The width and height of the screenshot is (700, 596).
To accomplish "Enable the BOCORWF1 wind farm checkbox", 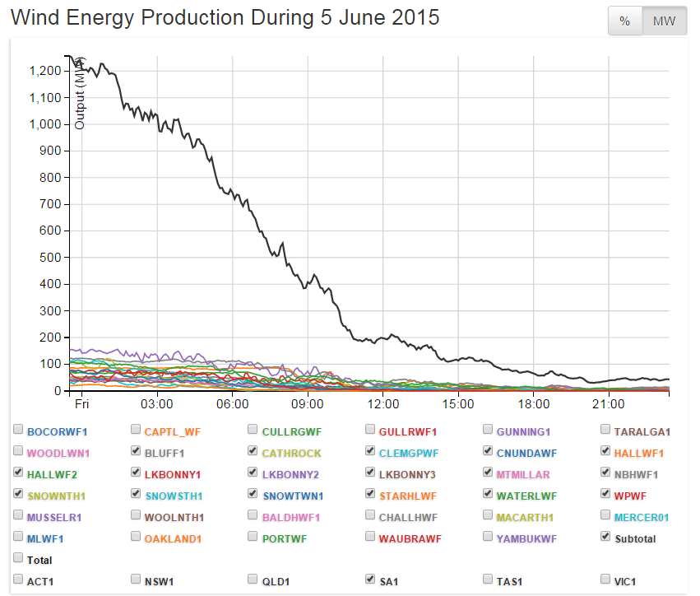I will tap(18, 430).
